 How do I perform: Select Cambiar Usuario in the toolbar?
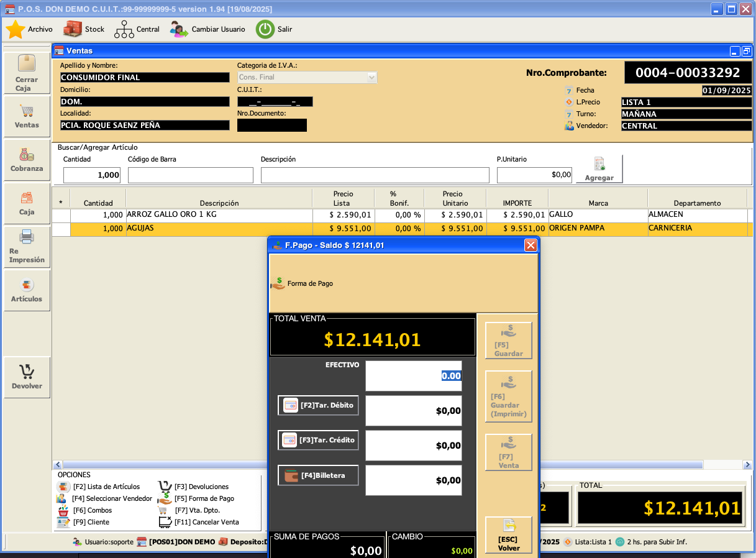pyautogui.click(x=180, y=29)
